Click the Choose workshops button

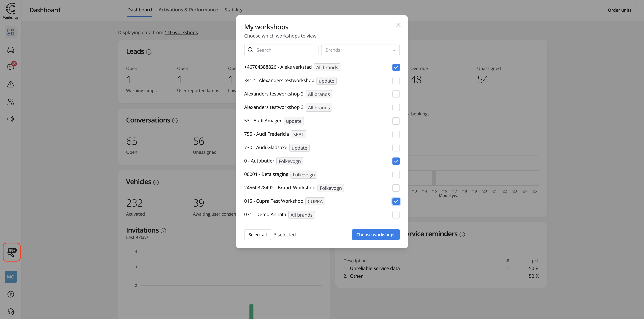tap(375, 235)
